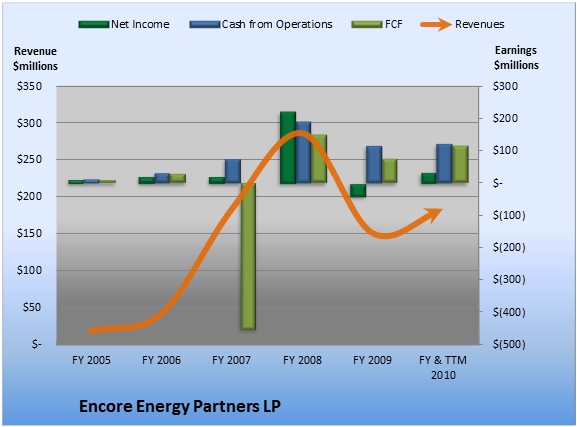Select the FY 2007 axis label
577x427 pixels.
click(x=231, y=360)
